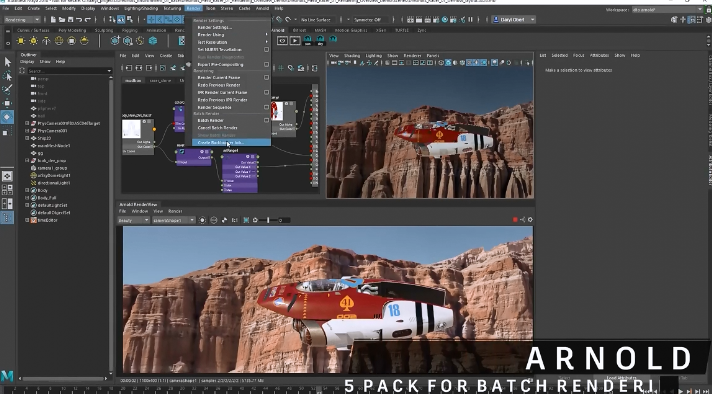Open Arnold RenderView play shelf icon
Screen dimensions: 712x394
[295, 40]
